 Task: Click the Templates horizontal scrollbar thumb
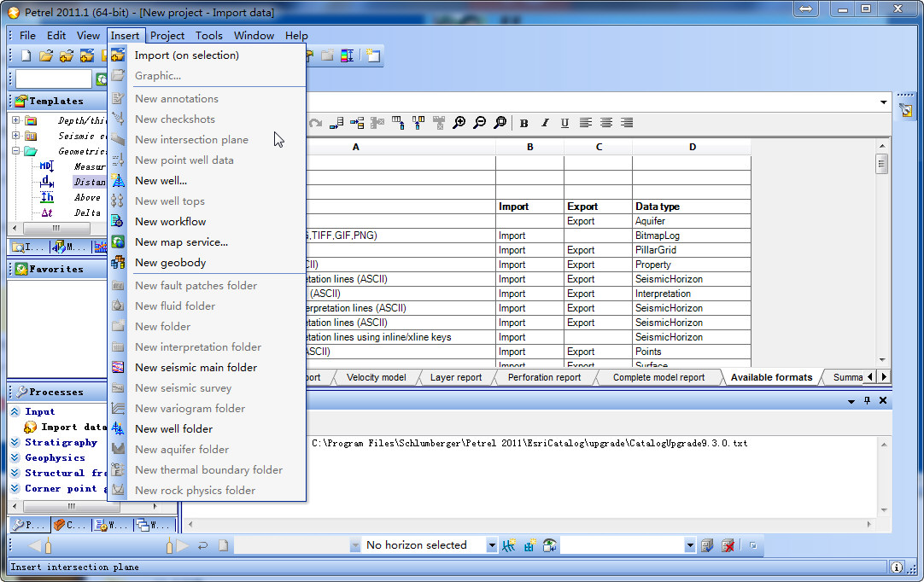pyautogui.click(x=56, y=228)
